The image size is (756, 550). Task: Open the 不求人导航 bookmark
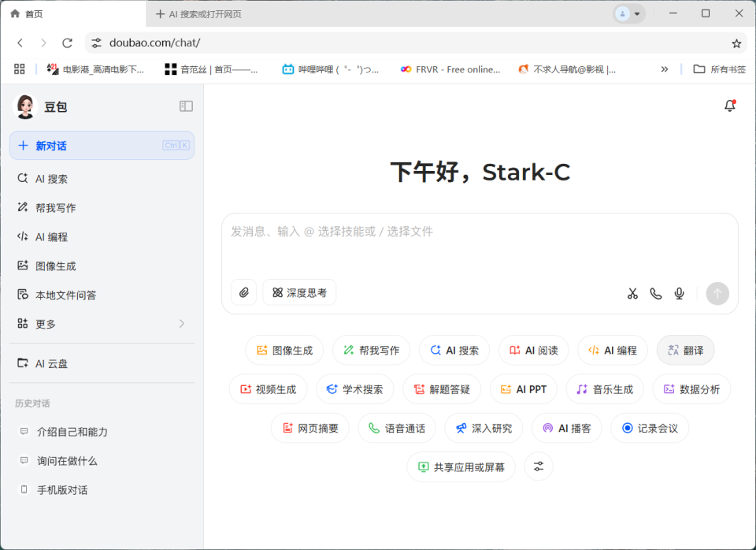click(567, 69)
